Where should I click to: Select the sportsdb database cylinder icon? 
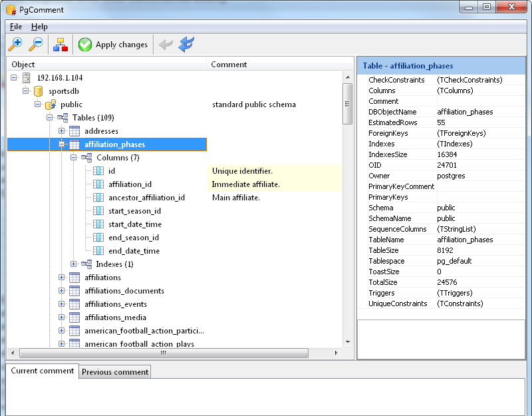[39, 91]
